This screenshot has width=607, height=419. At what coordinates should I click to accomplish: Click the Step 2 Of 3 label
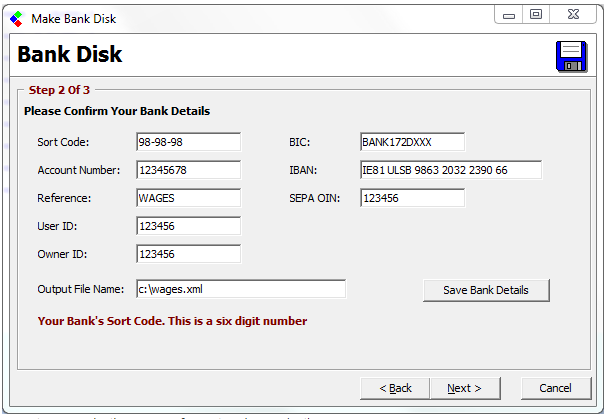pyautogui.click(x=59, y=90)
